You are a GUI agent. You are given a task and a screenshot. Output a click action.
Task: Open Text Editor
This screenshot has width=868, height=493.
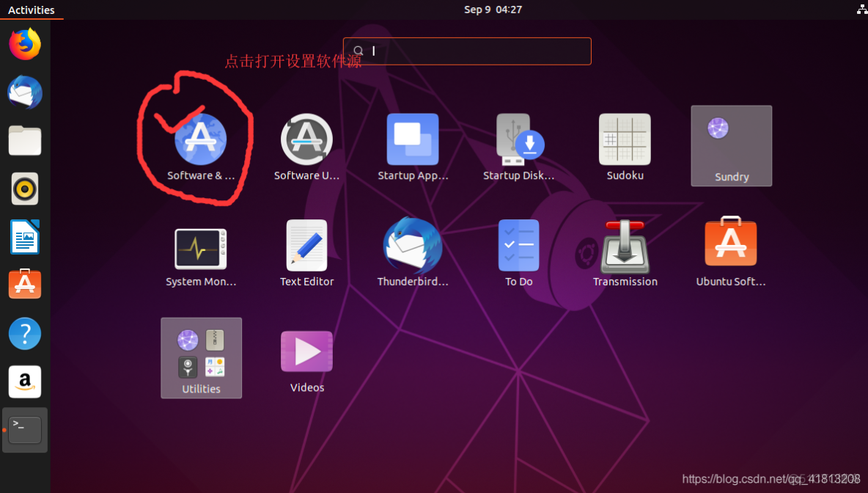point(306,245)
